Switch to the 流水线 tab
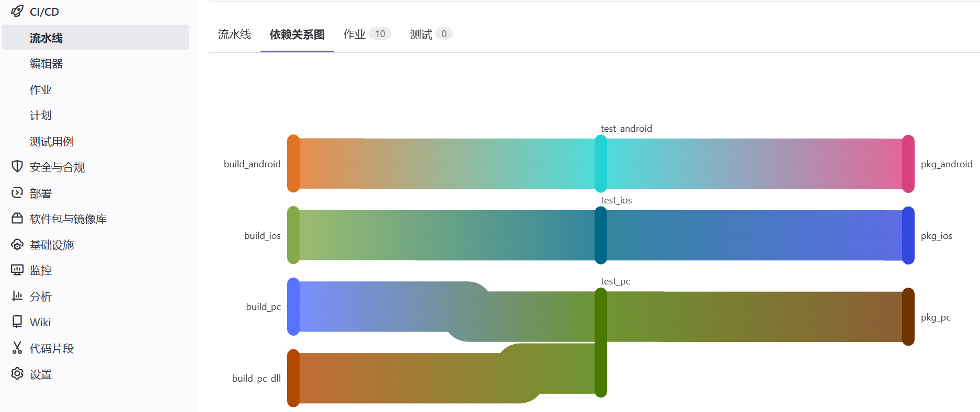Viewport: 980px width, 412px height. coord(234,35)
